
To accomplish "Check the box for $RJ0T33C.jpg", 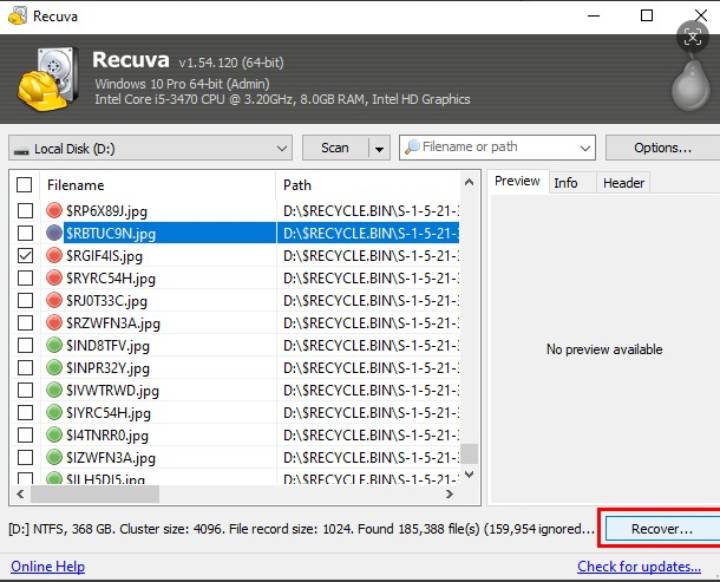I will [25, 300].
